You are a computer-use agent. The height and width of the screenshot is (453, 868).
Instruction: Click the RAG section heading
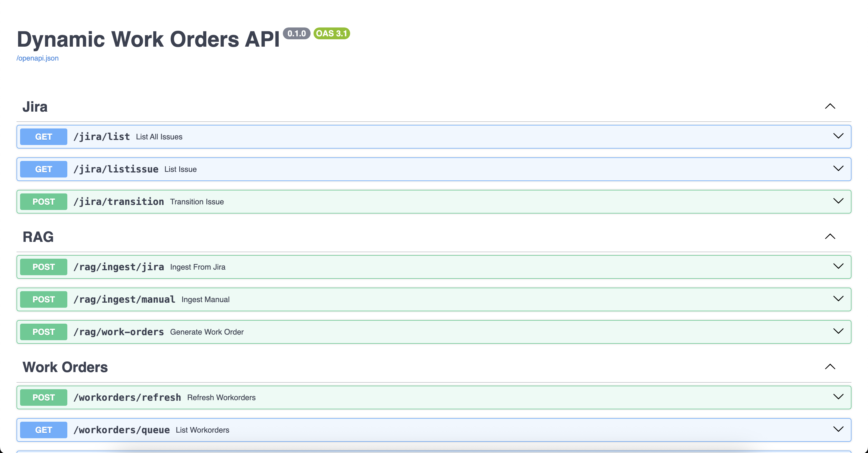[38, 237]
